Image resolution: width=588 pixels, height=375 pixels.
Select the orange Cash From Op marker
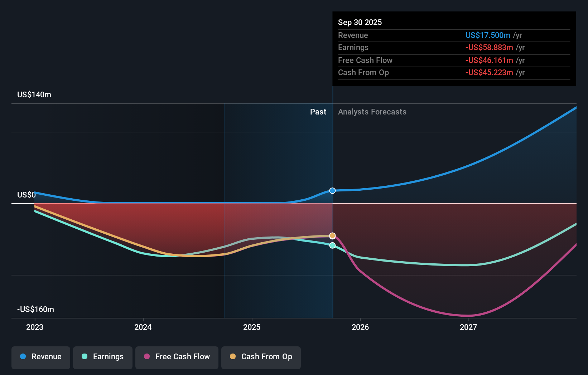click(332, 235)
